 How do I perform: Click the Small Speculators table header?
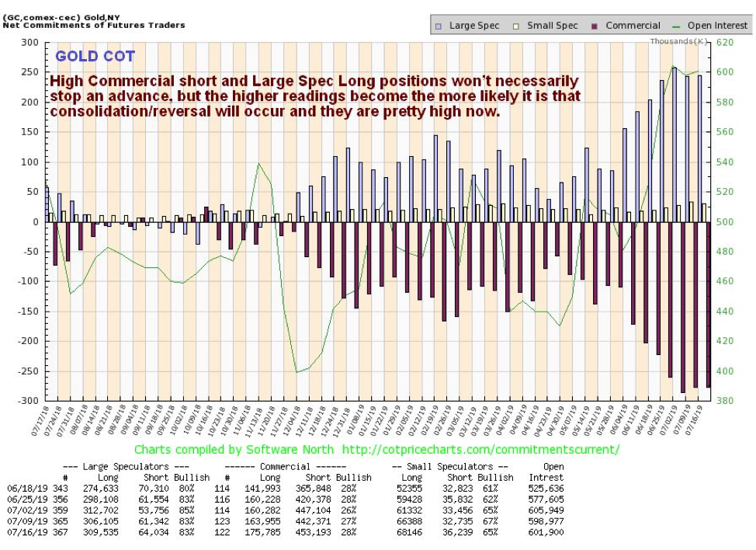click(450, 467)
